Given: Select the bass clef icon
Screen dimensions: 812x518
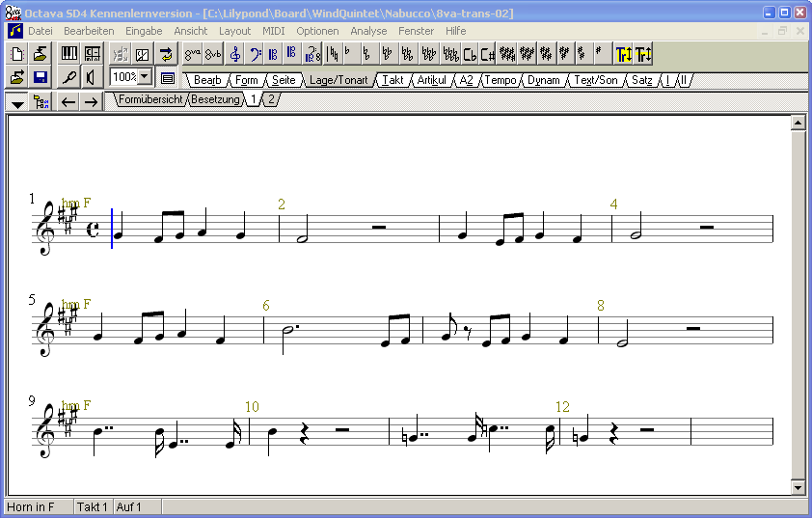Looking at the screenshot, I should pos(255,54).
